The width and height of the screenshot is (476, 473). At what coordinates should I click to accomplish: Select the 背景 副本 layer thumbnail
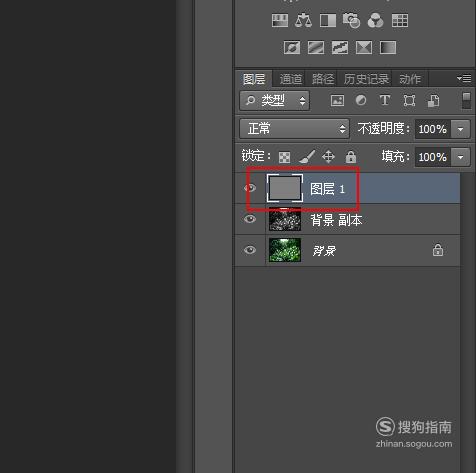(x=285, y=219)
